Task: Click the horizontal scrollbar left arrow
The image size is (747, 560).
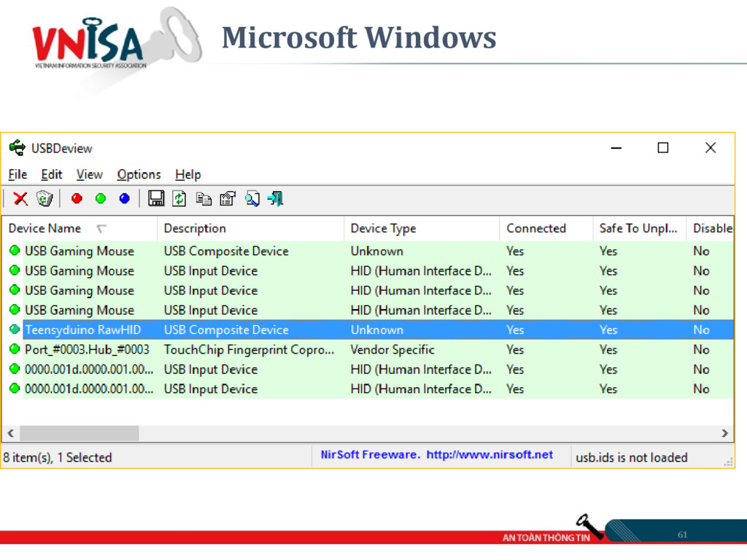Action: [x=10, y=433]
